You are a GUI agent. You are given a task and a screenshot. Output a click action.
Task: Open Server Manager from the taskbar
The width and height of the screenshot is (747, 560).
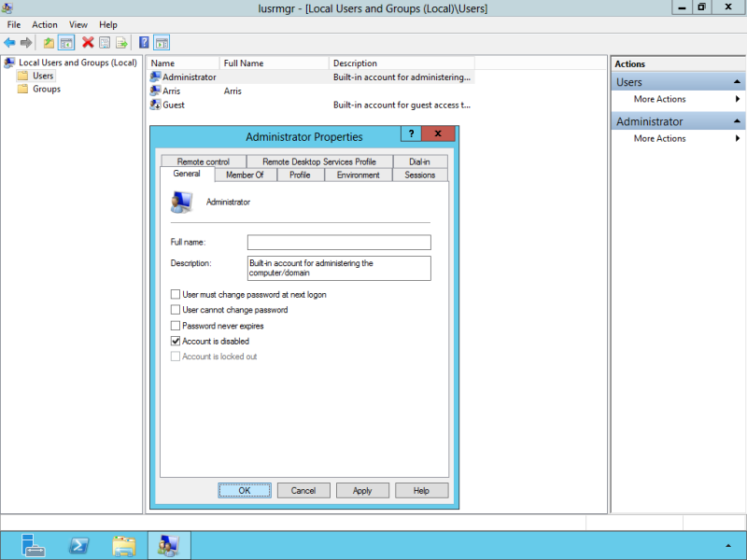coord(34,546)
